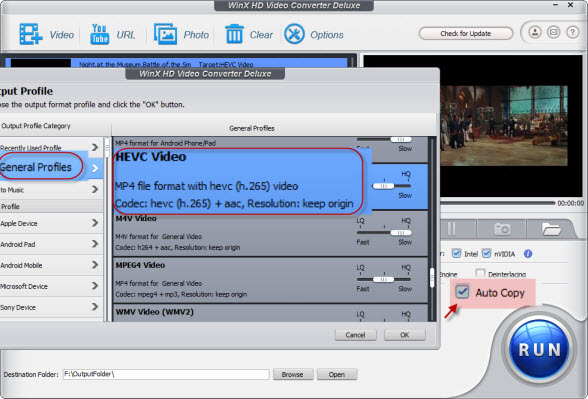Open the Options wrench icon

click(294, 34)
